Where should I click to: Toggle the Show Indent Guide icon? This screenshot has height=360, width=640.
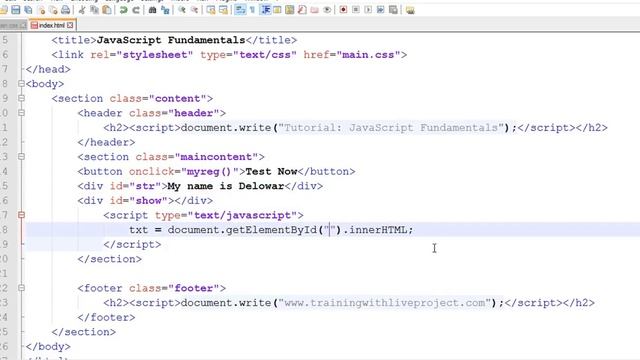pos(265,10)
